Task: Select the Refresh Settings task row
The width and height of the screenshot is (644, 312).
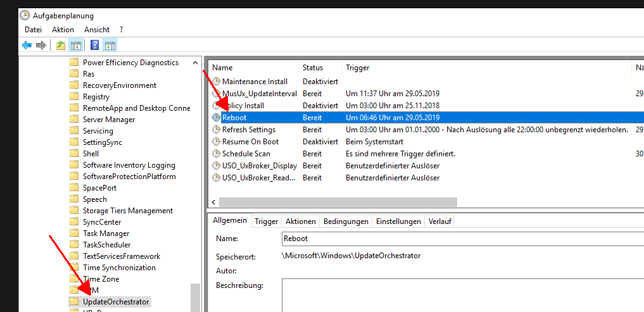Action: pos(248,130)
